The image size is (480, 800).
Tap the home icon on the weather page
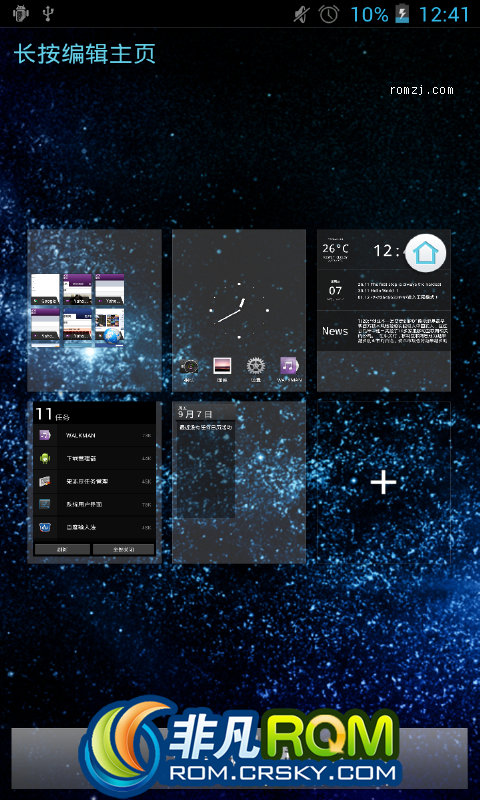point(425,253)
